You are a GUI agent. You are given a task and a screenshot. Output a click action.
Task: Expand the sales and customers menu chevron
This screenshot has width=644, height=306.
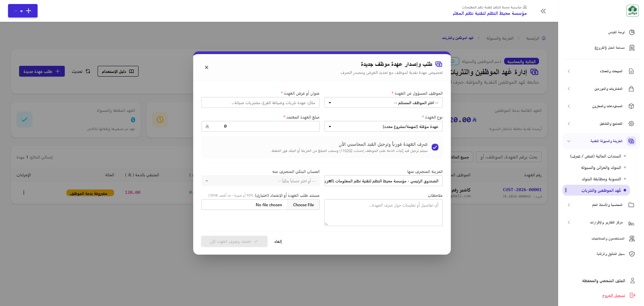[569, 71]
